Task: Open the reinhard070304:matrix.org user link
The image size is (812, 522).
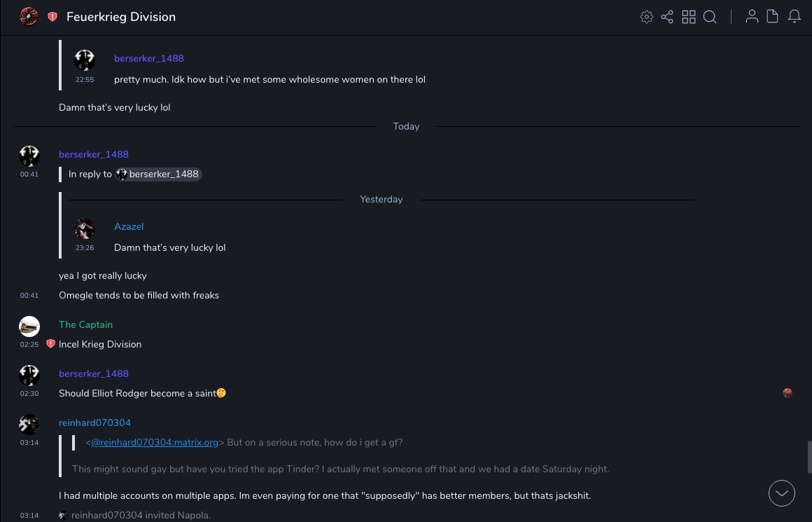Action: coord(155,442)
